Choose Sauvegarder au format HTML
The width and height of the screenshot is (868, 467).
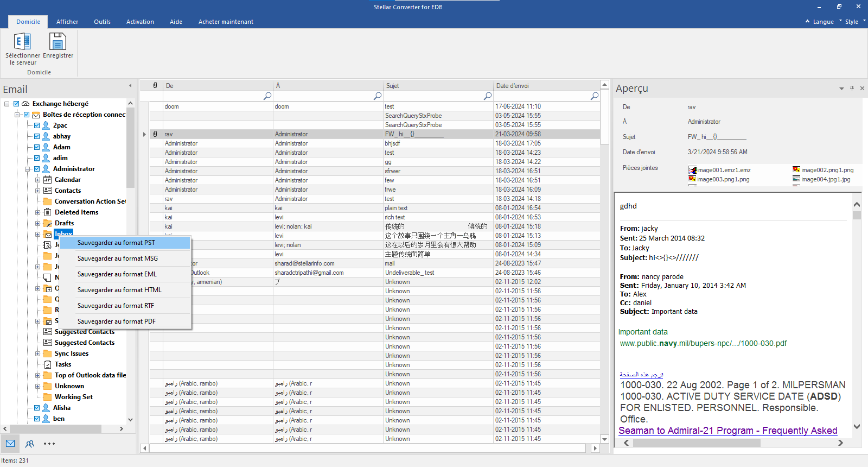point(125,290)
